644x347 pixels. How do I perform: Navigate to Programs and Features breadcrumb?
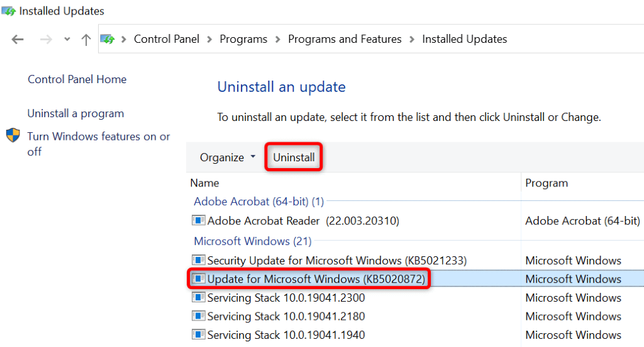coord(345,39)
